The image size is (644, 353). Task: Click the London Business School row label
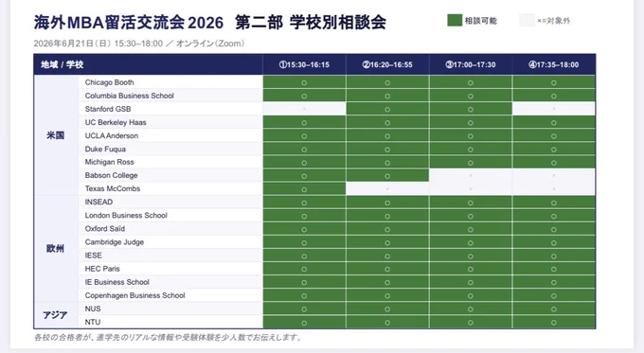(126, 216)
